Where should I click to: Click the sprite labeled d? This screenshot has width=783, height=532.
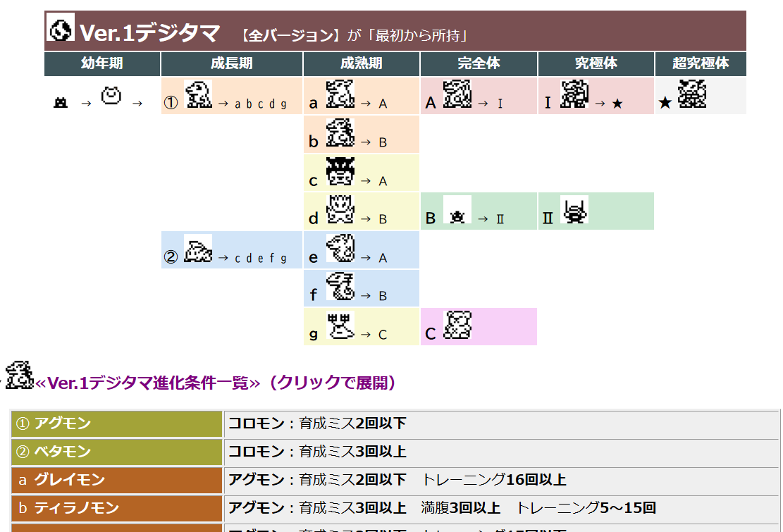(x=340, y=209)
